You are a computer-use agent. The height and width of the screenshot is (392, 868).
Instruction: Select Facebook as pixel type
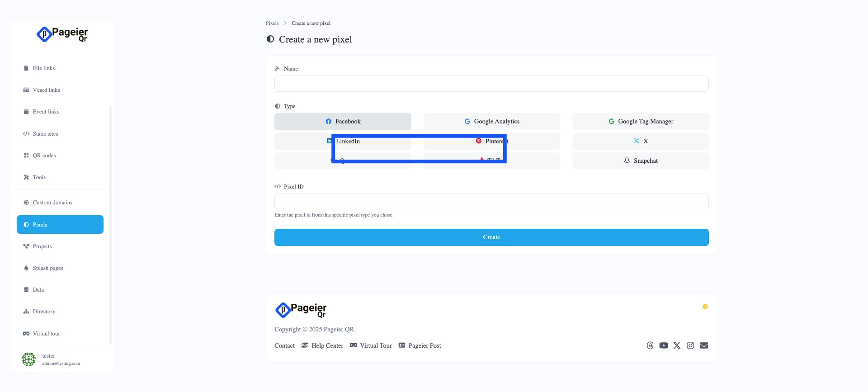(x=343, y=122)
